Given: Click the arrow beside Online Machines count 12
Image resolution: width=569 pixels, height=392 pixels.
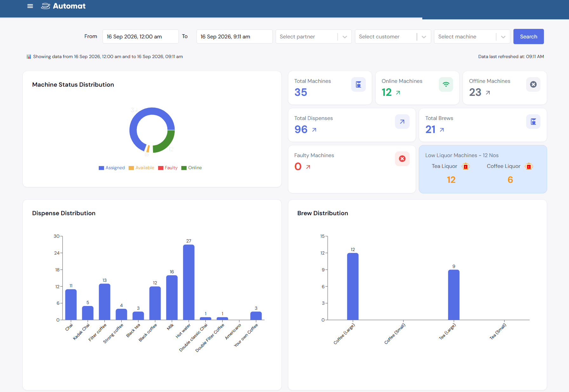Looking at the screenshot, I should [398, 93].
